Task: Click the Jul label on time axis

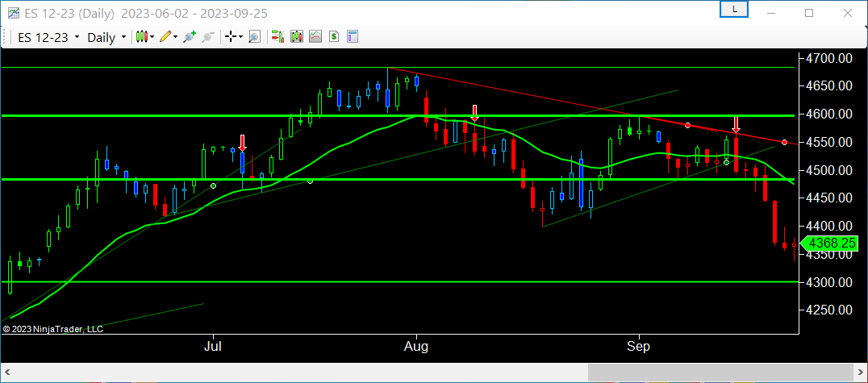Action: (213, 347)
